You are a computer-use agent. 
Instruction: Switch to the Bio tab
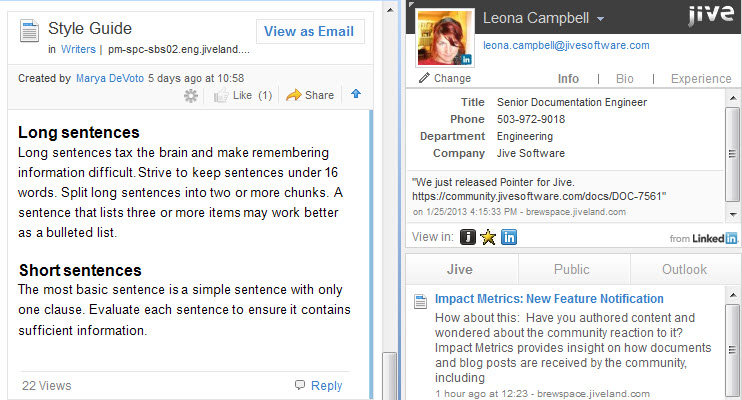point(625,79)
